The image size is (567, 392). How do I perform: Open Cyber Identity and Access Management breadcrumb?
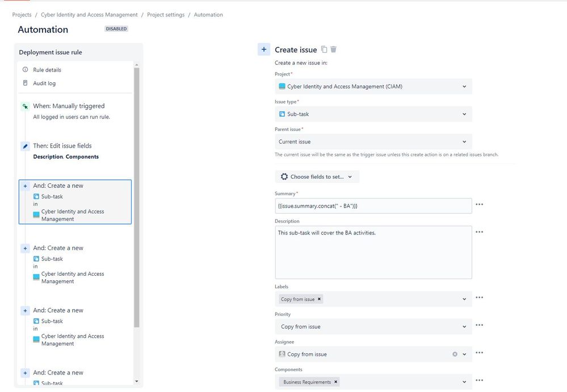[x=89, y=15]
